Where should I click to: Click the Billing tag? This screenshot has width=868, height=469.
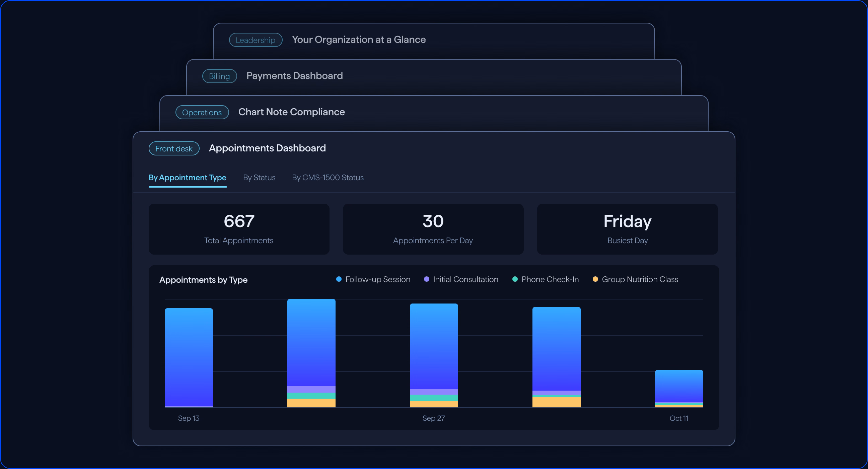(x=219, y=76)
